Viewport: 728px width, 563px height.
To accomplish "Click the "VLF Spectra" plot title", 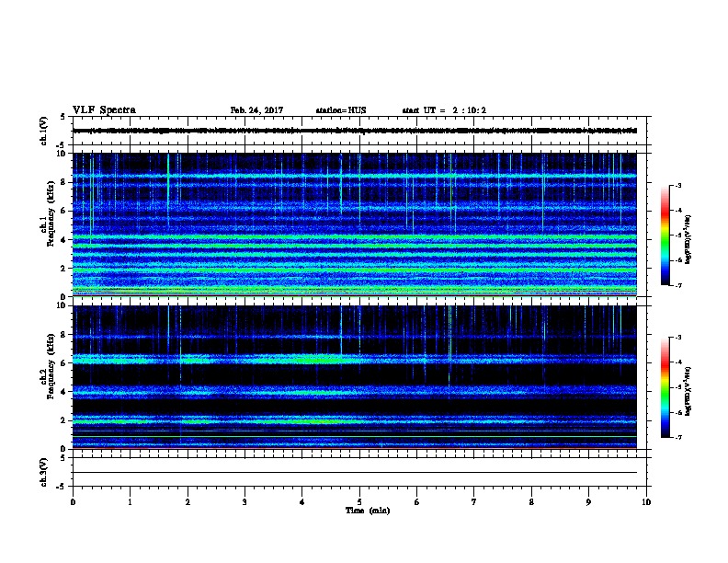I will [x=104, y=110].
